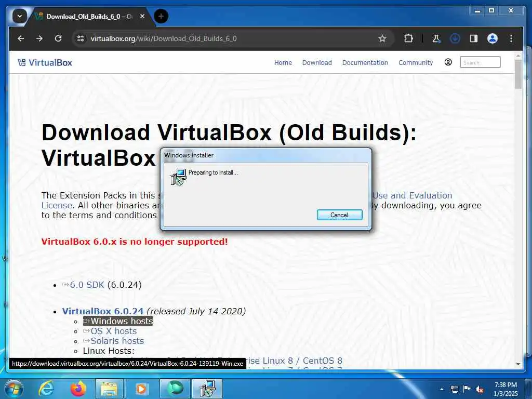This screenshot has height=399, width=532.
Task: Cancel the Windows Installer dialog
Action: 339,215
